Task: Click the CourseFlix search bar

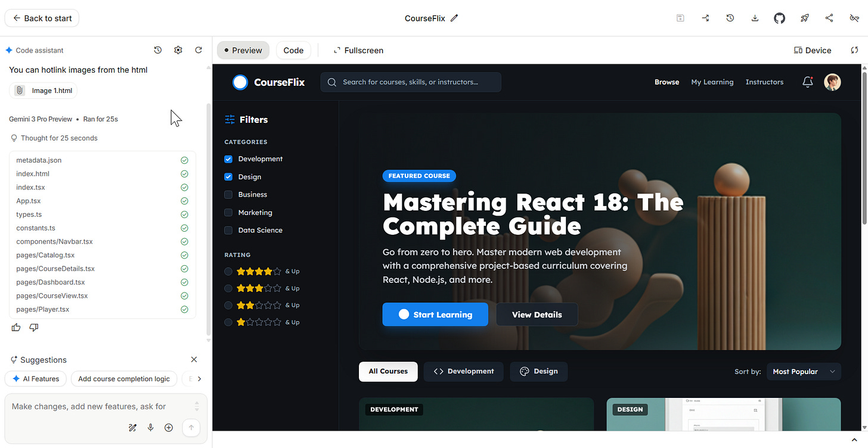Action: pos(411,82)
